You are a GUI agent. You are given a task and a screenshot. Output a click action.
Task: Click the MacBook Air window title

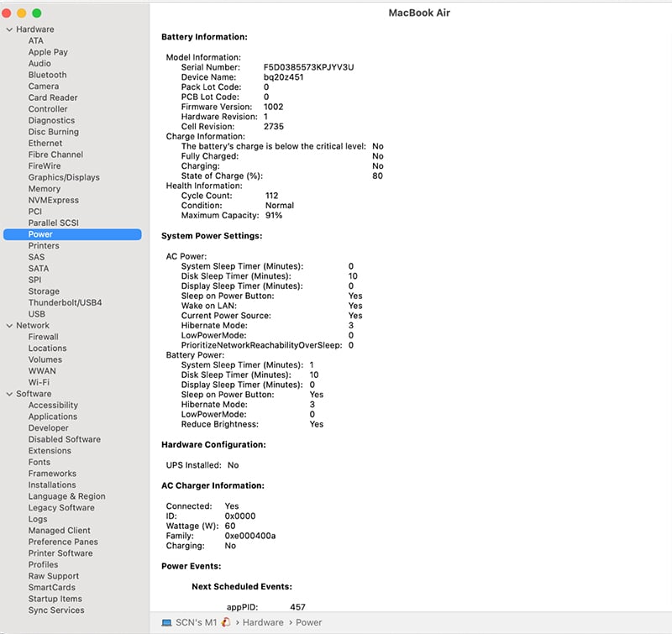[419, 13]
